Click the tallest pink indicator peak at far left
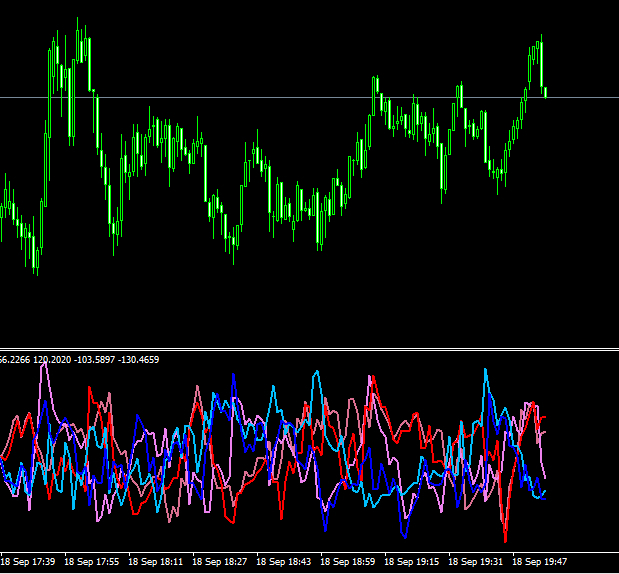Image resolution: width=619 pixels, height=574 pixels. (44, 366)
